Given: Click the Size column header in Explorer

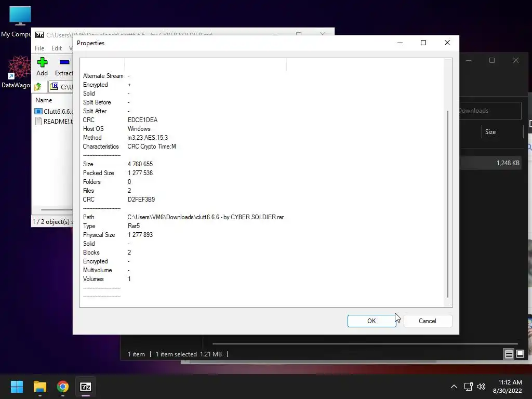Looking at the screenshot, I should pos(502,131).
